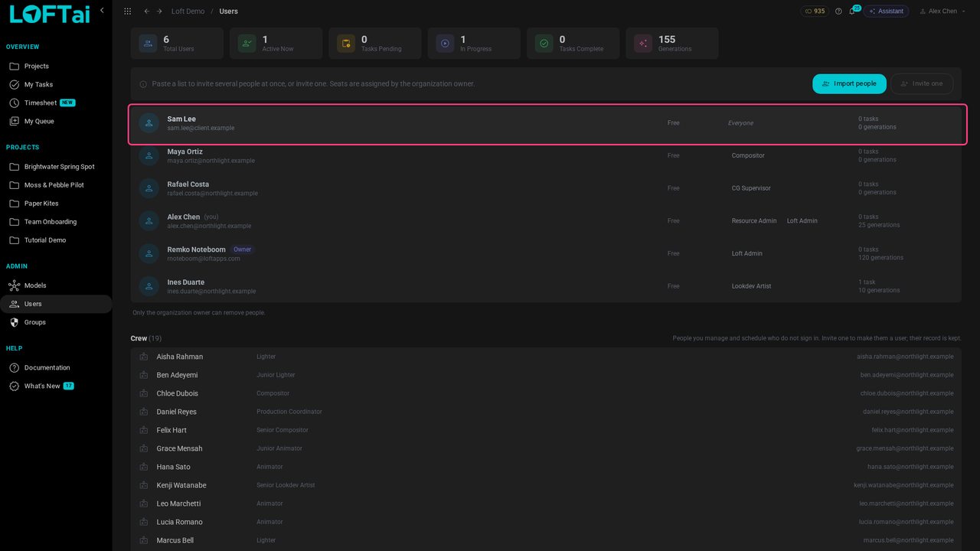This screenshot has width=980, height=551.
Task: Open the help question-mark icon in top bar
Action: point(838,11)
